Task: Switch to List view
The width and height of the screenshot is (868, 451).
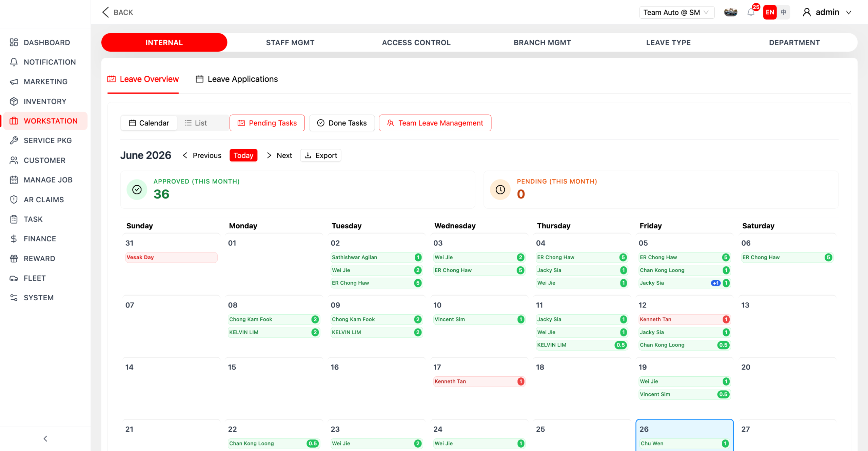Action: coord(196,123)
